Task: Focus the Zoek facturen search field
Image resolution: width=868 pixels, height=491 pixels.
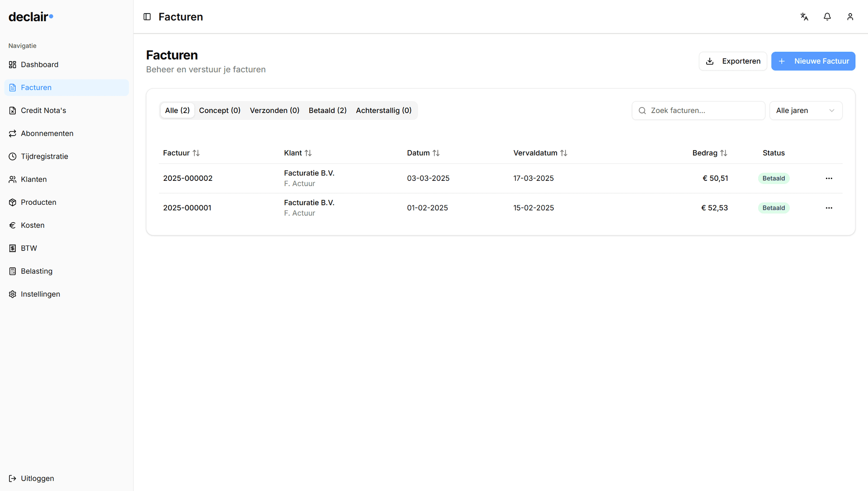Action: pos(698,111)
